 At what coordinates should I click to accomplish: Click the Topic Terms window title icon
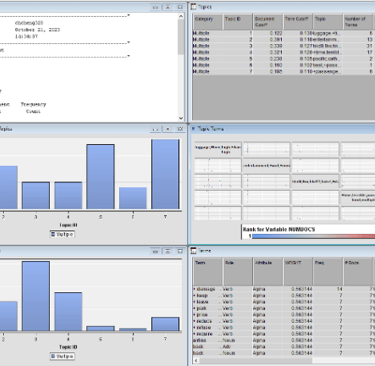tap(193, 129)
